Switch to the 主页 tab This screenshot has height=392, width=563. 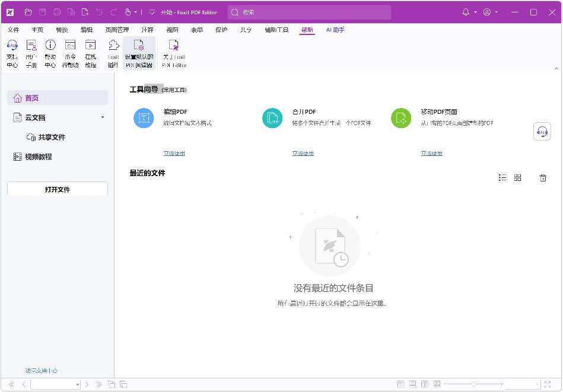37,30
